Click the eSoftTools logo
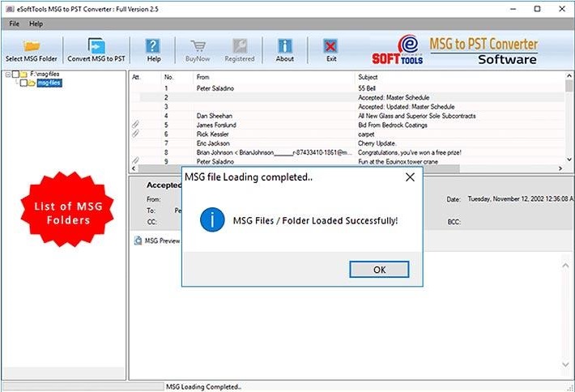This screenshot has width=575, height=392. point(398,49)
